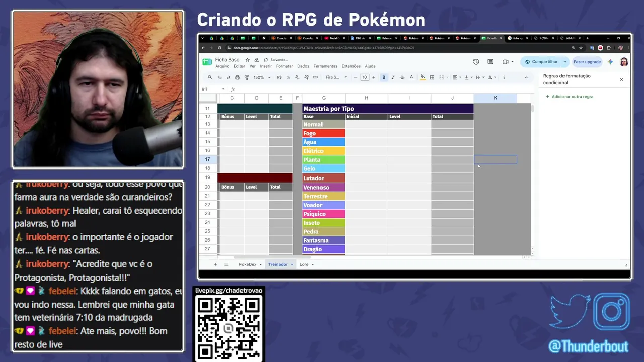Open the search menus magnifier in toolbar
The height and width of the screenshot is (362, 644).
pos(210,77)
